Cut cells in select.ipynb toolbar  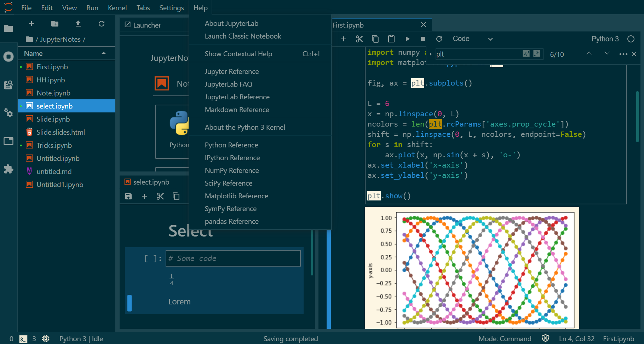tap(160, 196)
